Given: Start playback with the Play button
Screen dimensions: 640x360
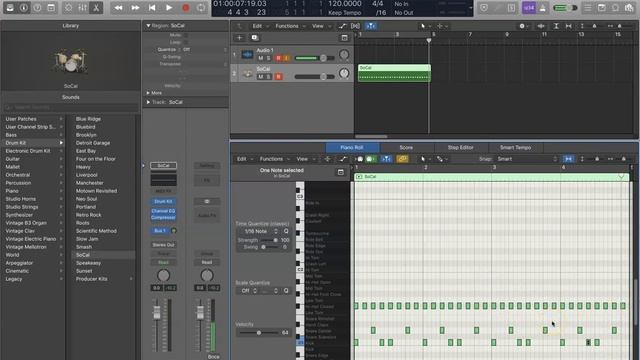Looking at the screenshot, I should coord(169,8).
